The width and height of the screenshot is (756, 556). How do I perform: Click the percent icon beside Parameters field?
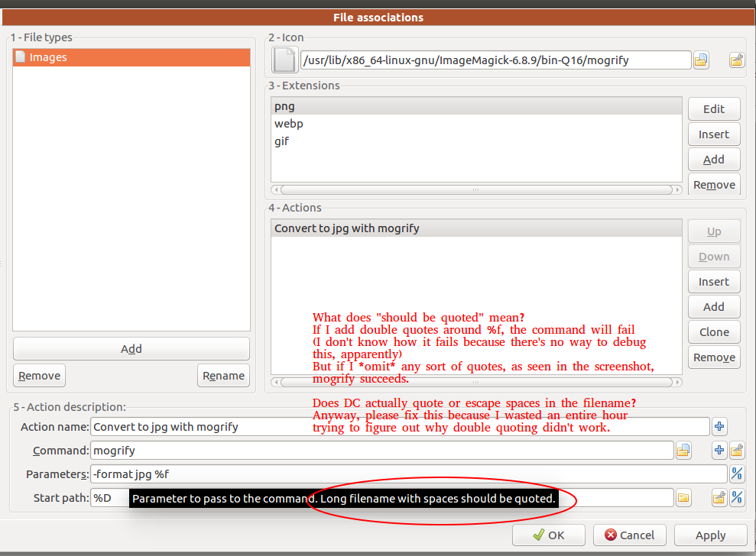[736, 474]
